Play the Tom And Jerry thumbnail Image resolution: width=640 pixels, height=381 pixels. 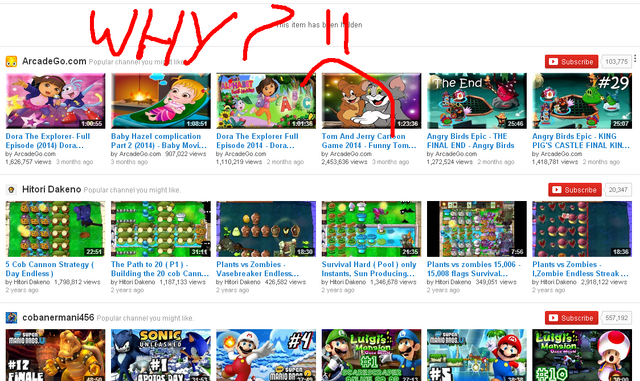pos(371,101)
